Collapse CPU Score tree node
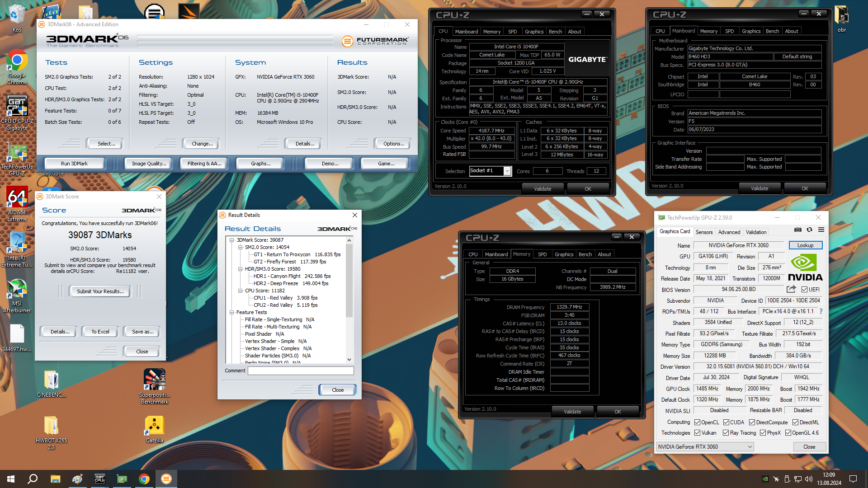This screenshot has width=868, height=488. click(x=241, y=291)
